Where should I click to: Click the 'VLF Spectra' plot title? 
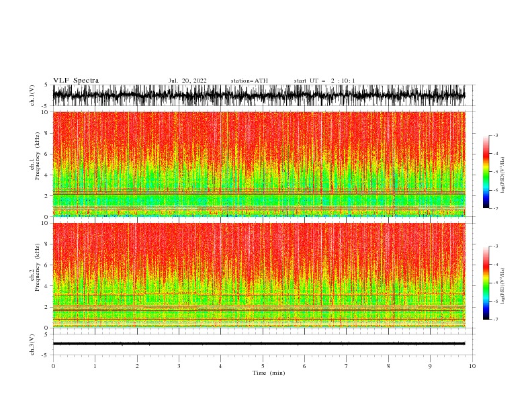click(76, 81)
